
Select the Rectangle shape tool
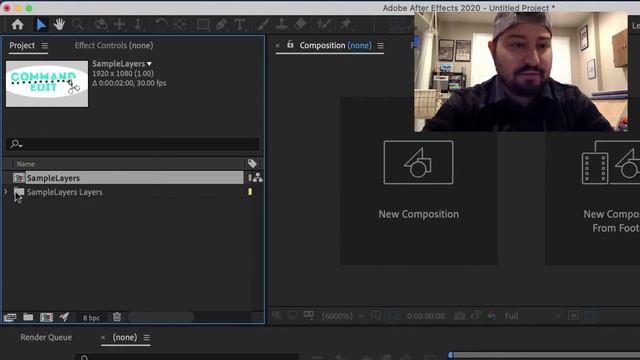pyautogui.click(x=203, y=25)
